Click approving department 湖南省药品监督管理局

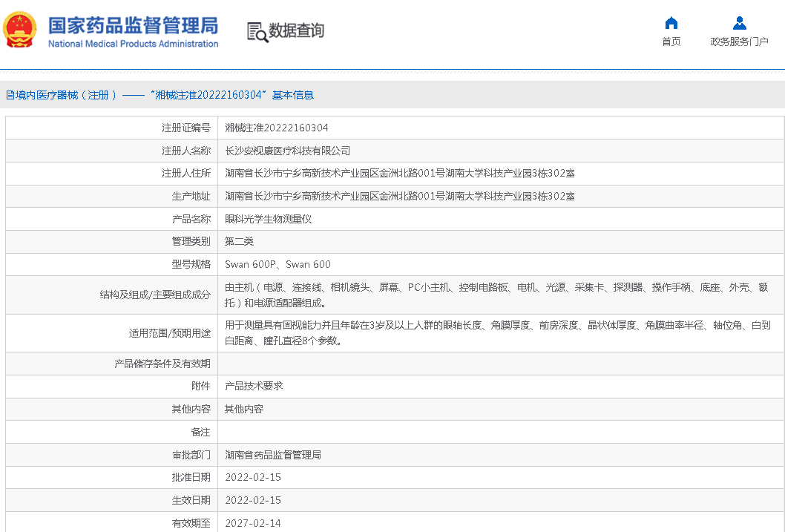pos(273,455)
